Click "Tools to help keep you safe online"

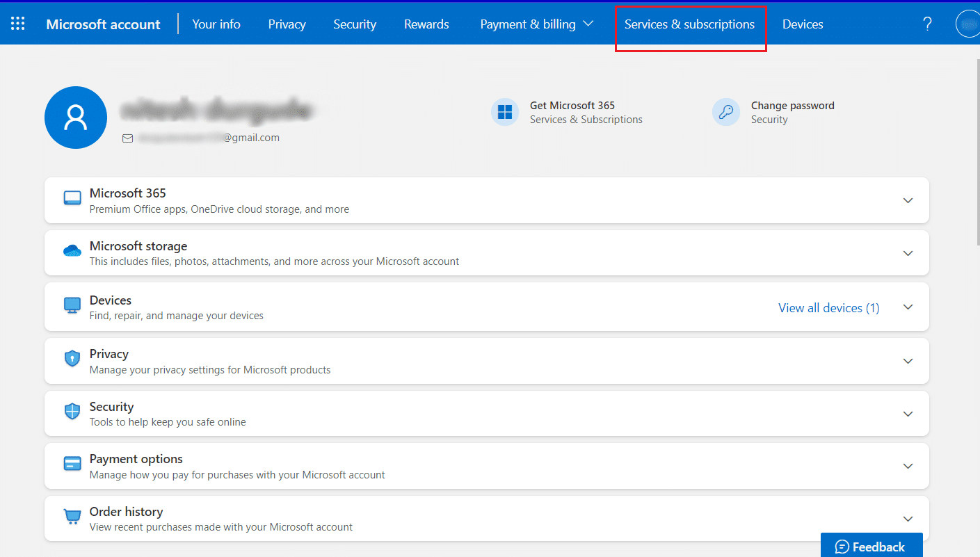[168, 422]
